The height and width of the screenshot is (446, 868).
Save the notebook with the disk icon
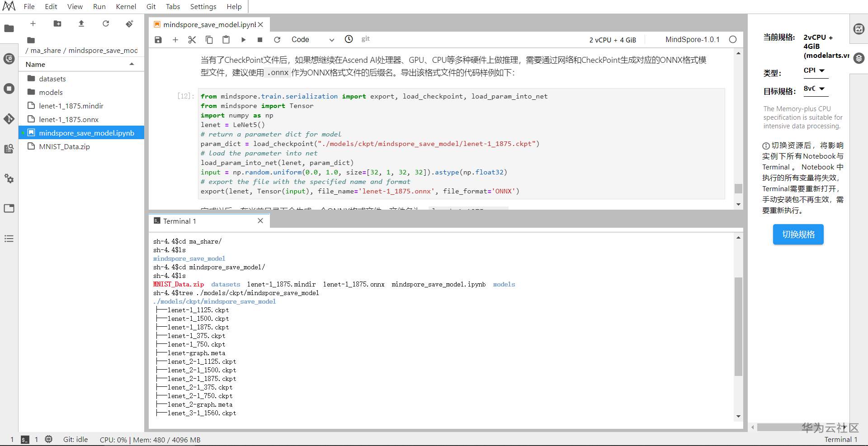pos(158,40)
